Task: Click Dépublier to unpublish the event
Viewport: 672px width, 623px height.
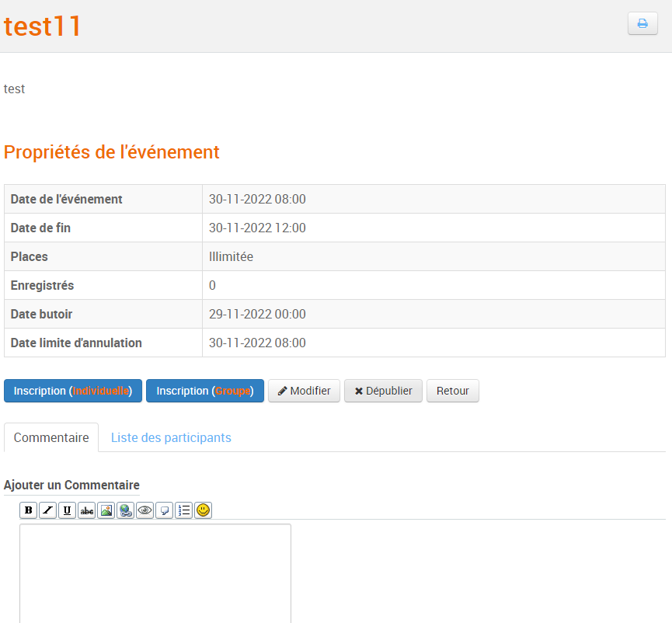Action: 383,391
